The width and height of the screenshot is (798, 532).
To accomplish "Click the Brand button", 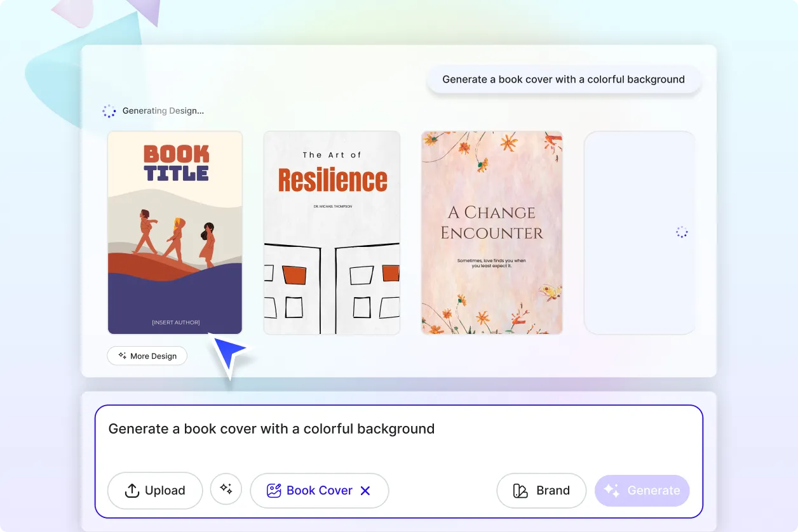I will [541, 490].
